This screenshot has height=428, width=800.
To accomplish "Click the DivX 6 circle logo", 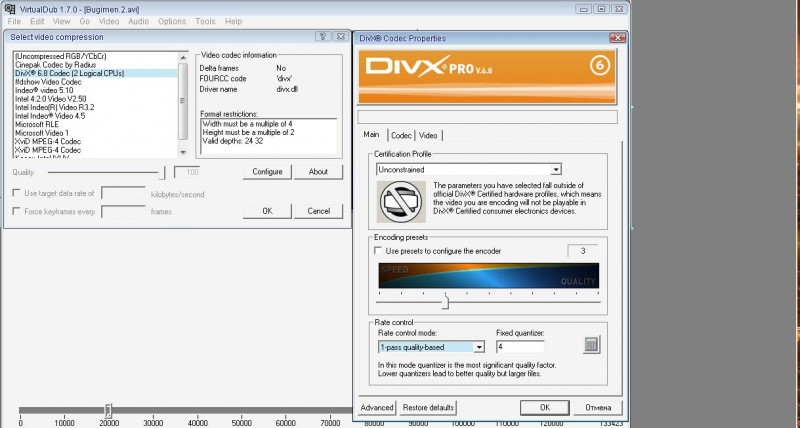I will [599, 65].
